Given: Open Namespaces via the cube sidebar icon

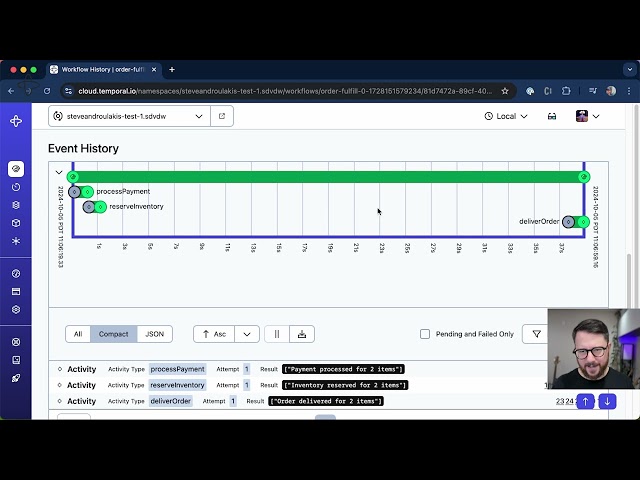Looking at the screenshot, I should [x=16, y=223].
